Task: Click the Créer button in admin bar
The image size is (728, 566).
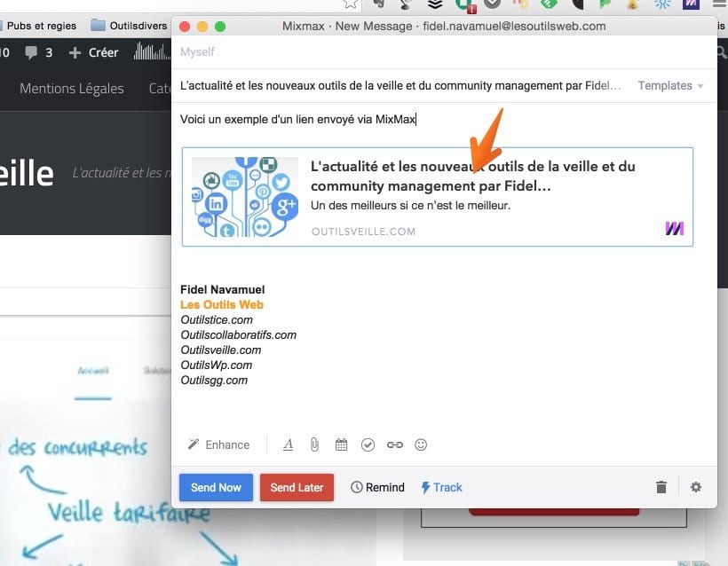Action: pyautogui.click(x=94, y=52)
